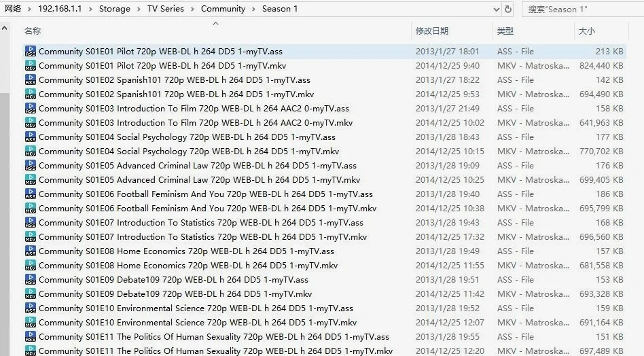Click the ASS icon of S01E04 Social Psychology
Image resolution: width=644 pixels, height=356 pixels.
tap(31, 137)
